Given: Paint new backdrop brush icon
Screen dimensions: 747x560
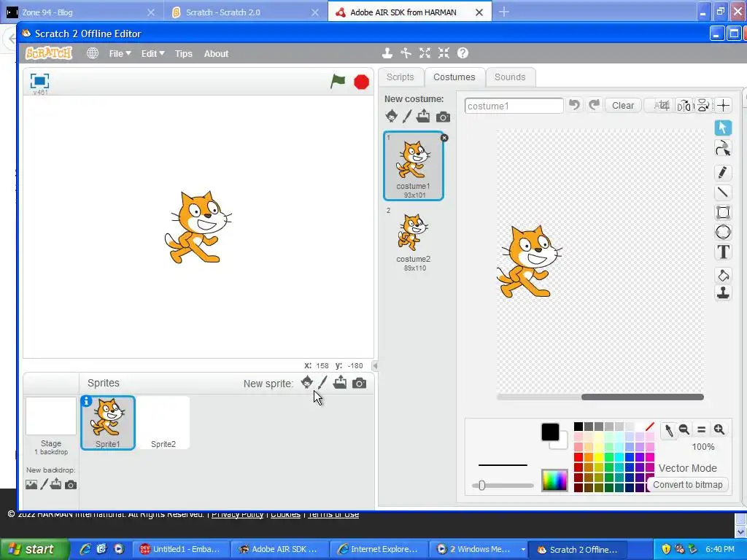Looking at the screenshot, I should pos(44,484).
